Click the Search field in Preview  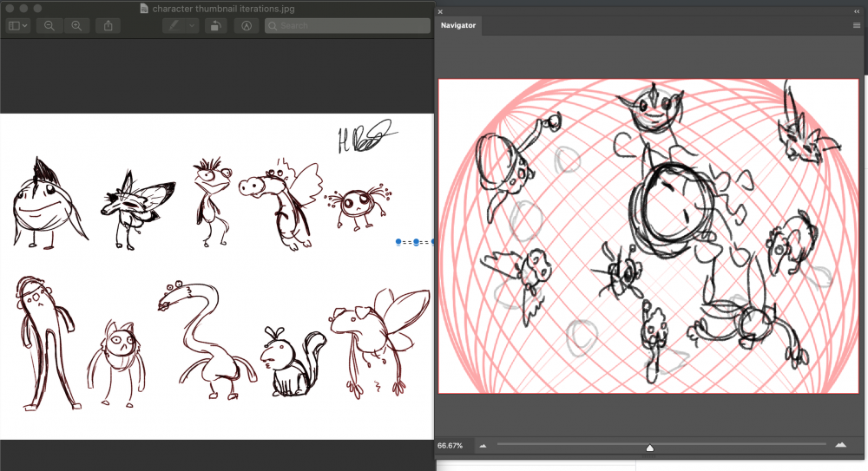(347, 26)
